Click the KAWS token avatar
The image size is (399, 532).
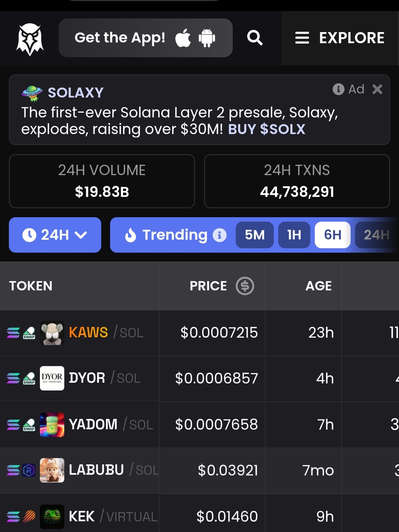52,333
